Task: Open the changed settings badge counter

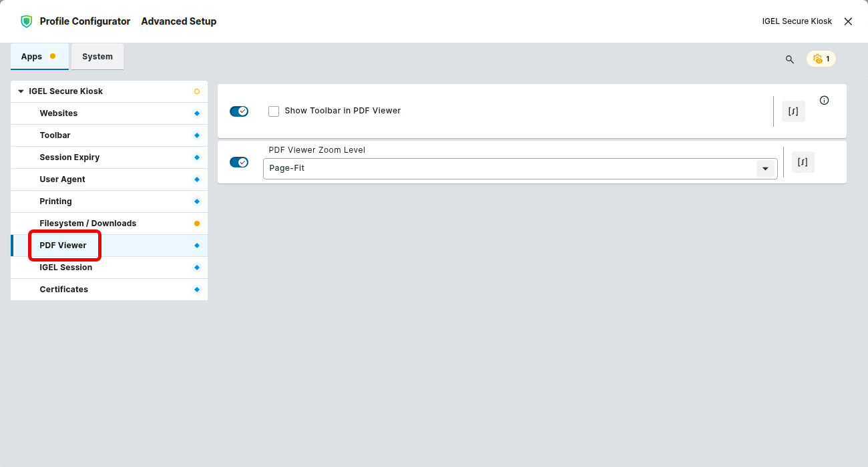Action: click(x=821, y=59)
